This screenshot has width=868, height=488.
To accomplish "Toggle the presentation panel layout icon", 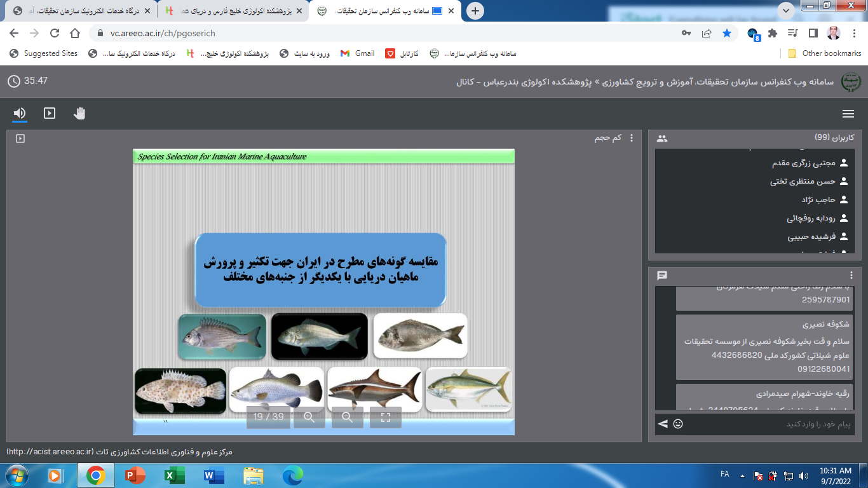I will pos(20,138).
